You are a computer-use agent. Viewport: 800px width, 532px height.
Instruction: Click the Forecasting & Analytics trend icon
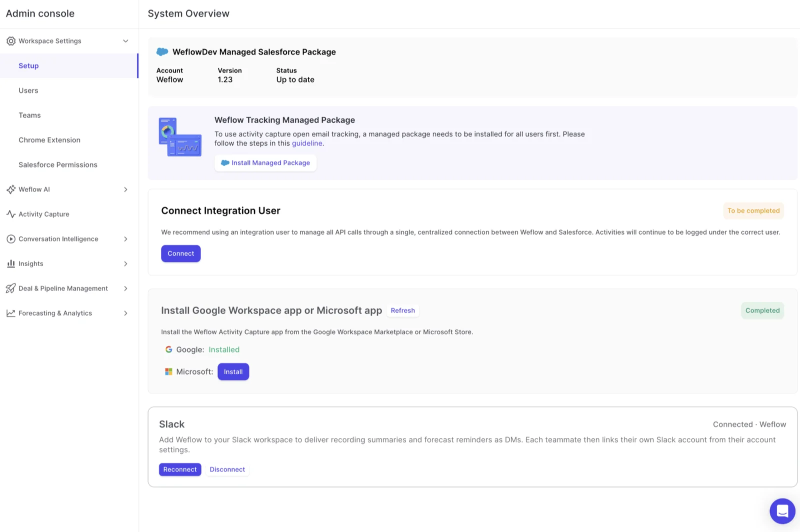[x=11, y=313]
